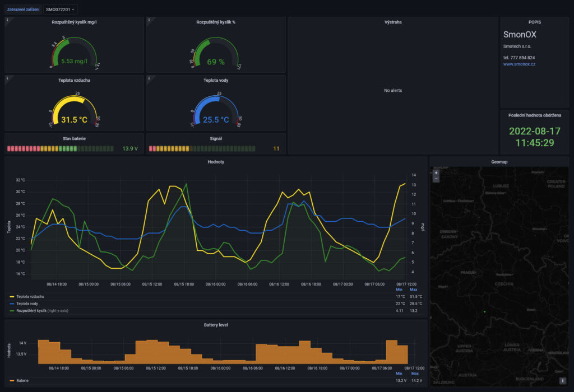Toggle Teplota vody series in legend
The height and width of the screenshot is (392, 574).
27,303
